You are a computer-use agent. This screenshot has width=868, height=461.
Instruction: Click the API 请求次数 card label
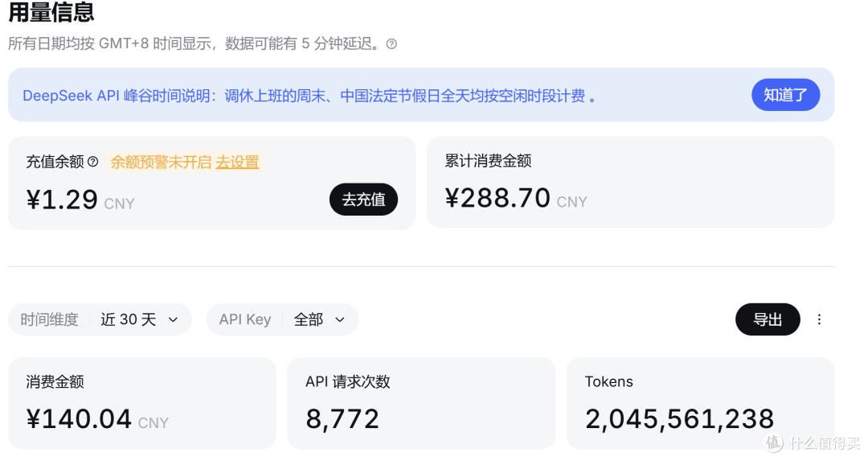[348, 382]
